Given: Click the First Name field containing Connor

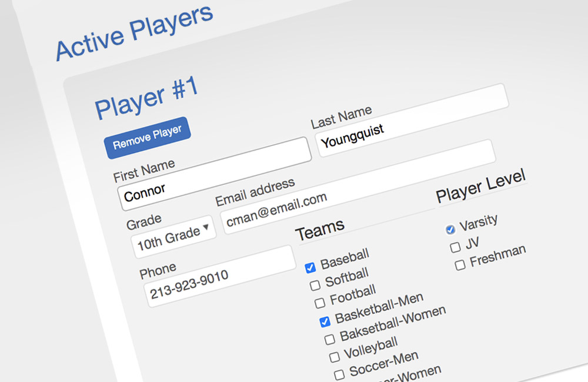Looking at the screenshot, I should [215, 174].
